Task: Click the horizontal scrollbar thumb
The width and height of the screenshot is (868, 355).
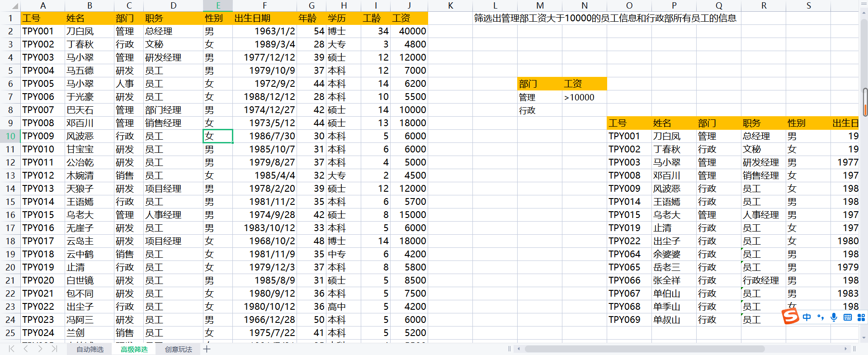Action: click(644, 349)
